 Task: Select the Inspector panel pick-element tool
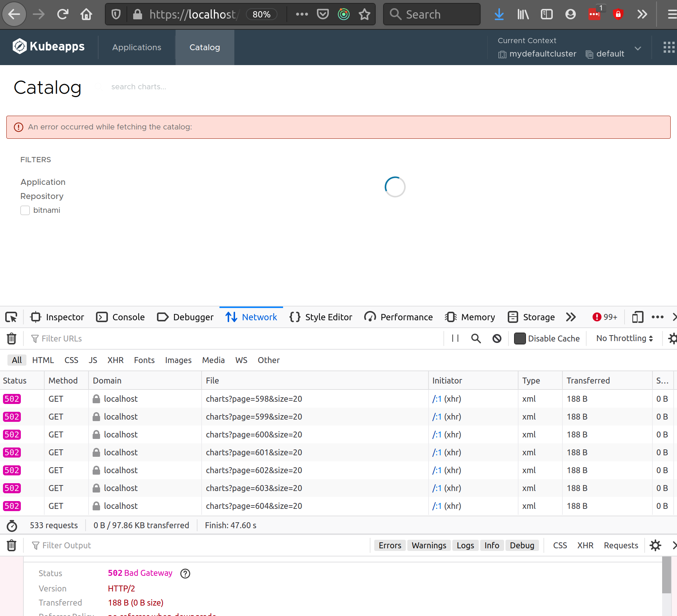pos(11,317)
